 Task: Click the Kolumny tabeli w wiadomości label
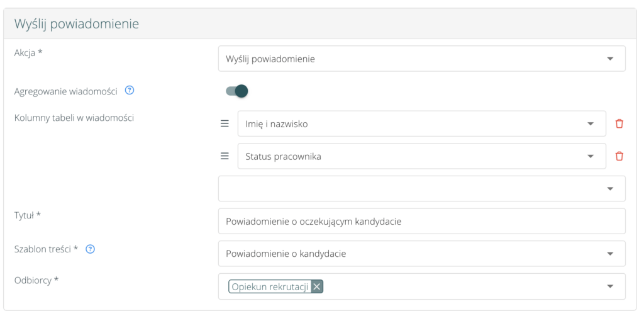tap(74, 117)
